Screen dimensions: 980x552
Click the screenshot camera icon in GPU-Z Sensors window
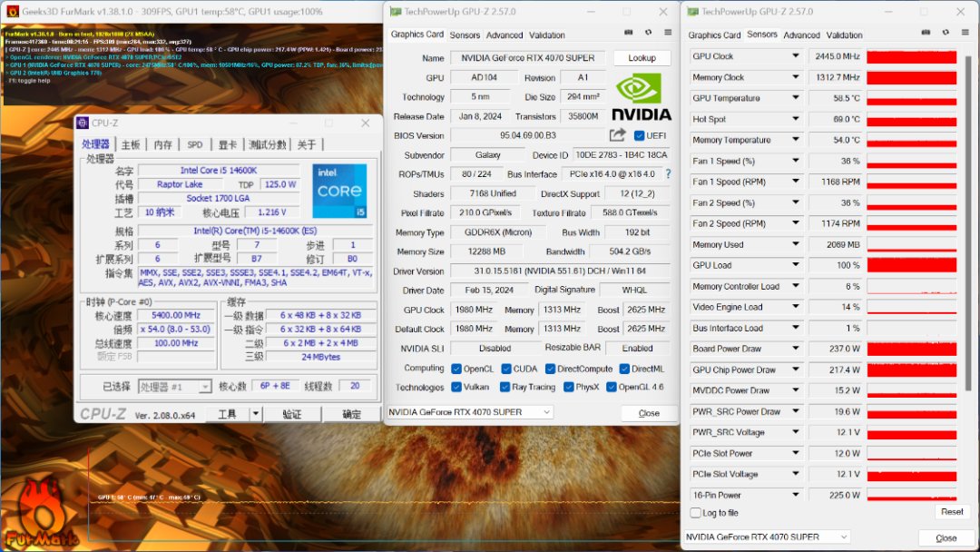(926, 33)
